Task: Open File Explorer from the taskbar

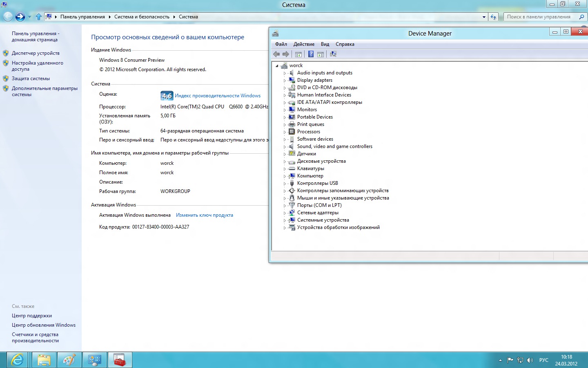Action: click(x=44, y=360)
